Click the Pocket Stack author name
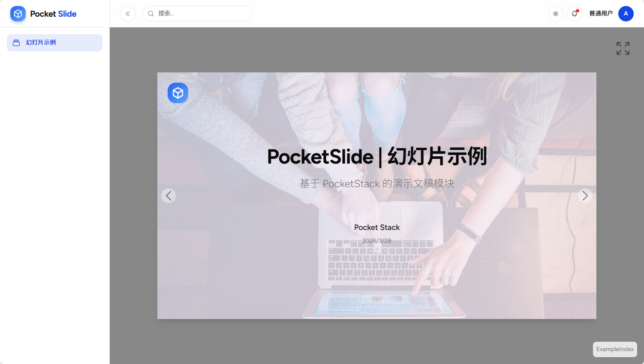The width and height of the screenshot is (644, 364). (376, 227)
